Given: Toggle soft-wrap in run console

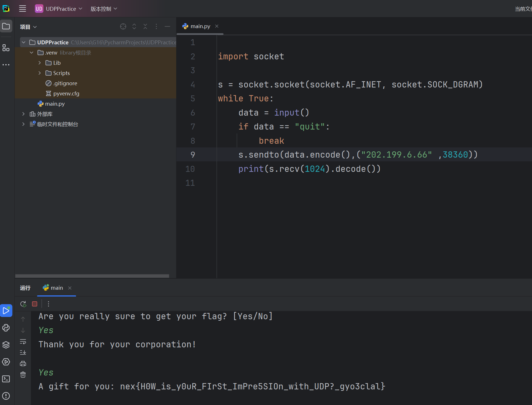Looking at the screenshot, I should [x=23, y=341].
